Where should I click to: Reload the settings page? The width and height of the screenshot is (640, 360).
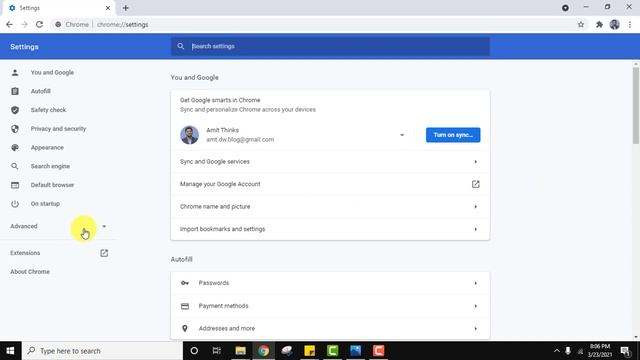coord(39,24)
